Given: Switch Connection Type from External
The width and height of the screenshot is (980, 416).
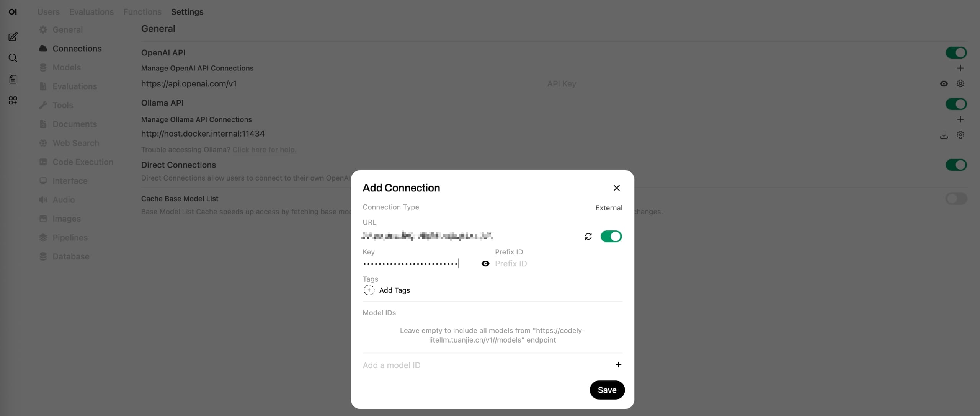Looking at the screenshot, I should (609, 208).
